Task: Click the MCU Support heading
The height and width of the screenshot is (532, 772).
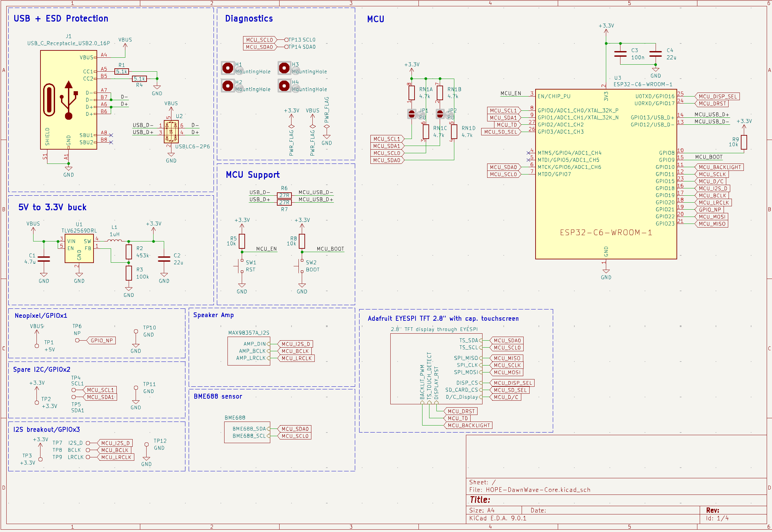Action: click(253, 175)
